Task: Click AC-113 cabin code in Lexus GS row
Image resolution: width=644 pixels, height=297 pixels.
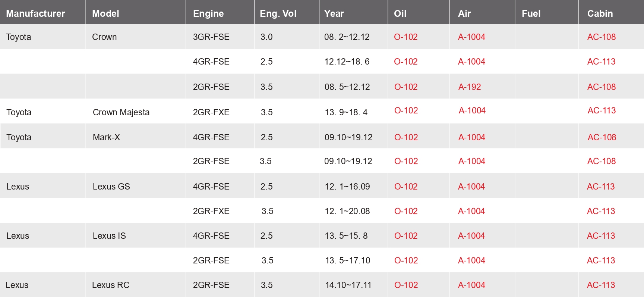Action: click(601, 187)
